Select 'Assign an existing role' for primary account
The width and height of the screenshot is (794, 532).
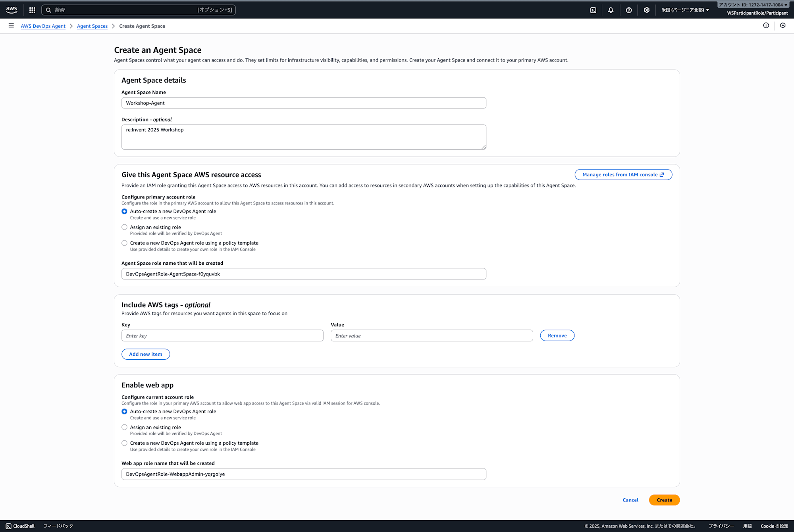coord(124,227)
